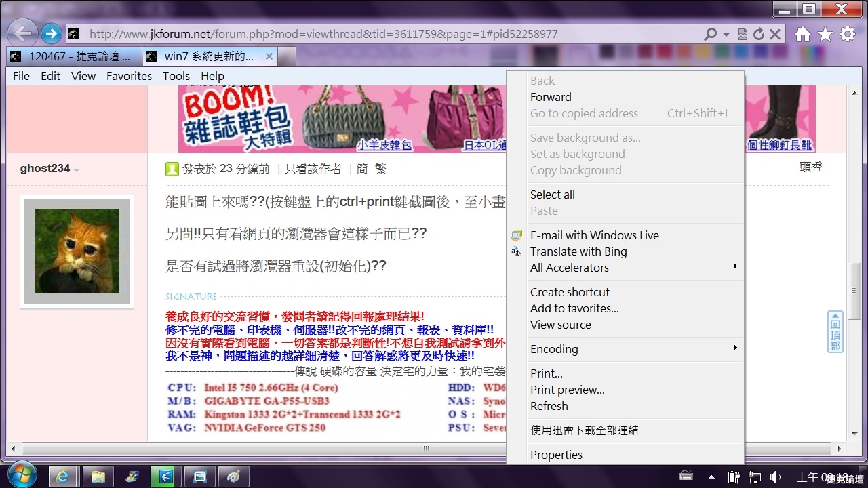Open the Favorites menu in menu bar

[x=129, y=76]
